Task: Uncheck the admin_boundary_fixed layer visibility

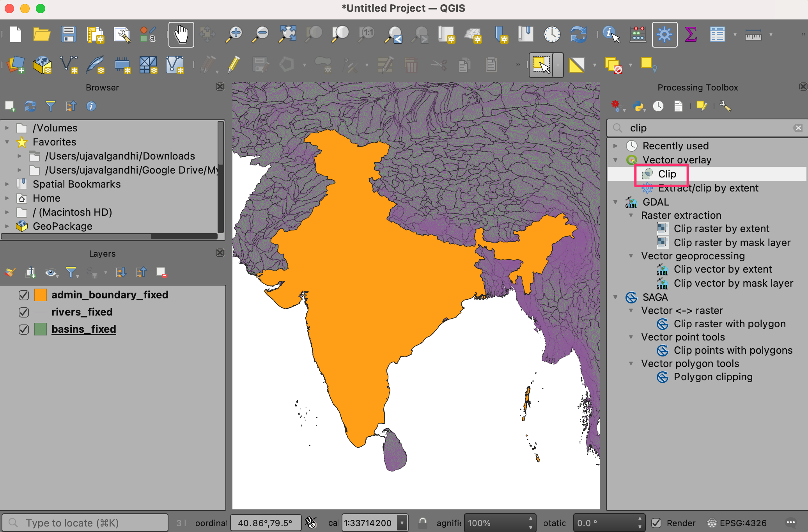Action: click(x=24, y=295)
